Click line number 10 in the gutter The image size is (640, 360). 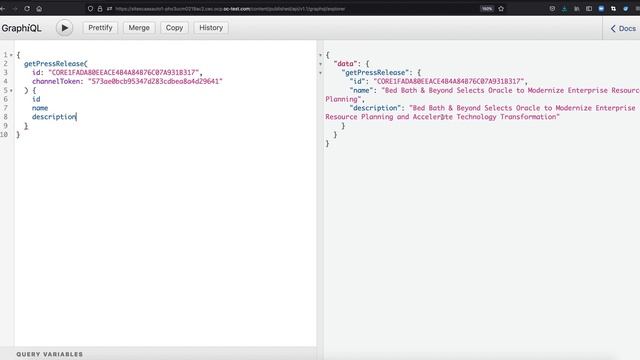(x=4, y=134)
